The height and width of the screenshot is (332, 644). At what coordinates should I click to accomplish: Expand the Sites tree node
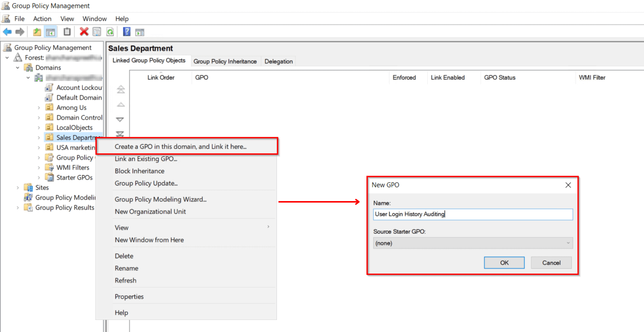[x=18, y=188]
